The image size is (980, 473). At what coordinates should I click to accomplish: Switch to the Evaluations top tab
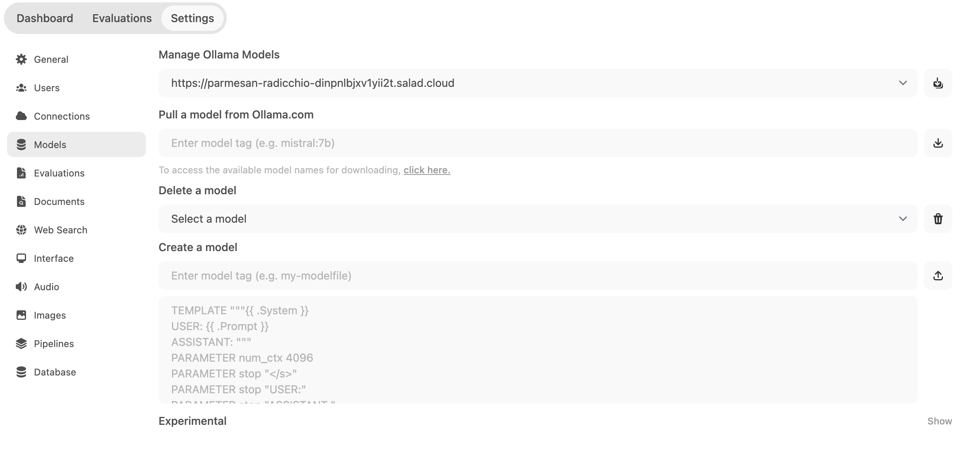(x=122, y=18)
